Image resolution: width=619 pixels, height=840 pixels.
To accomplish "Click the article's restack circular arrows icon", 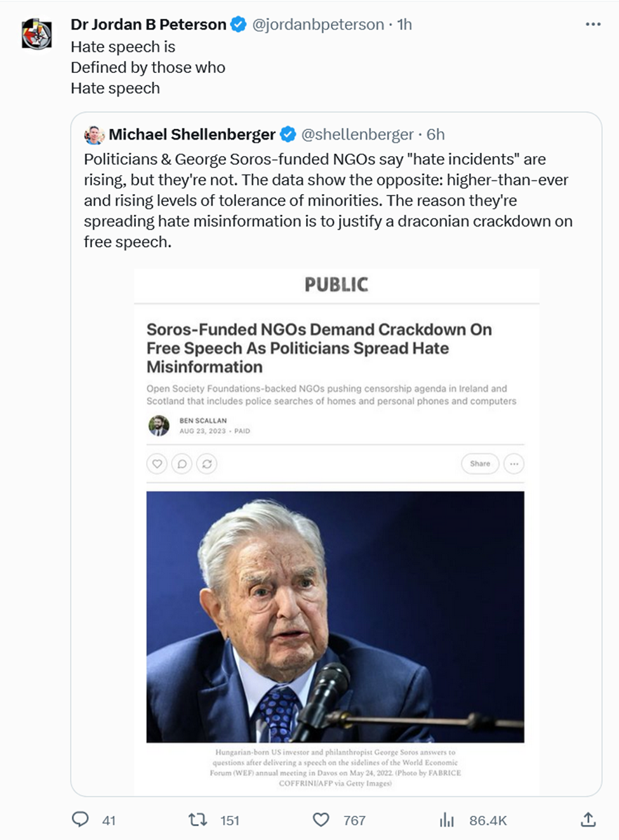I will pyautogui.click(x=207, y=464).
